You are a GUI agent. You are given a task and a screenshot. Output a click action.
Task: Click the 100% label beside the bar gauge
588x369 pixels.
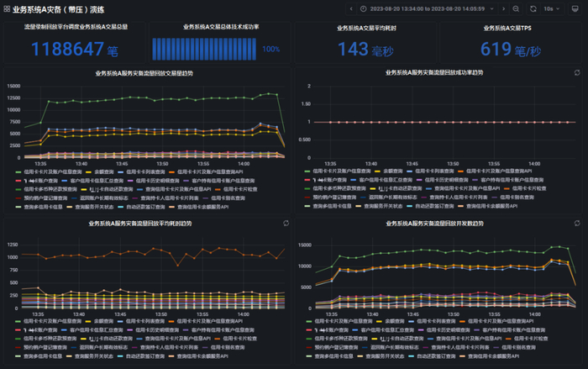270,50
